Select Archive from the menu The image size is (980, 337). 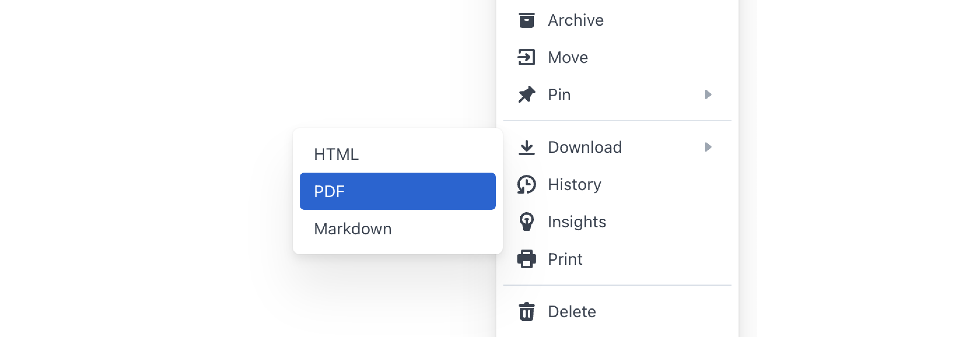(x=575, y=20)
